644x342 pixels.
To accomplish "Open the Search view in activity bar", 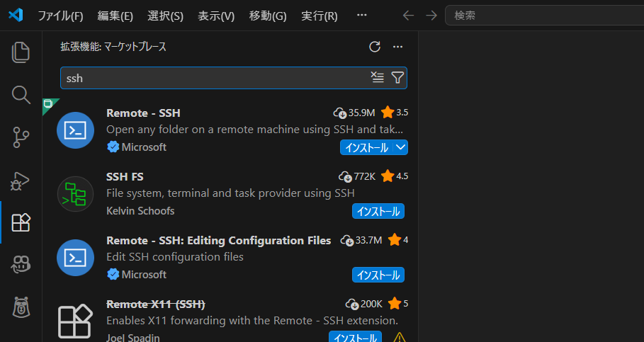I will [21, 95].
